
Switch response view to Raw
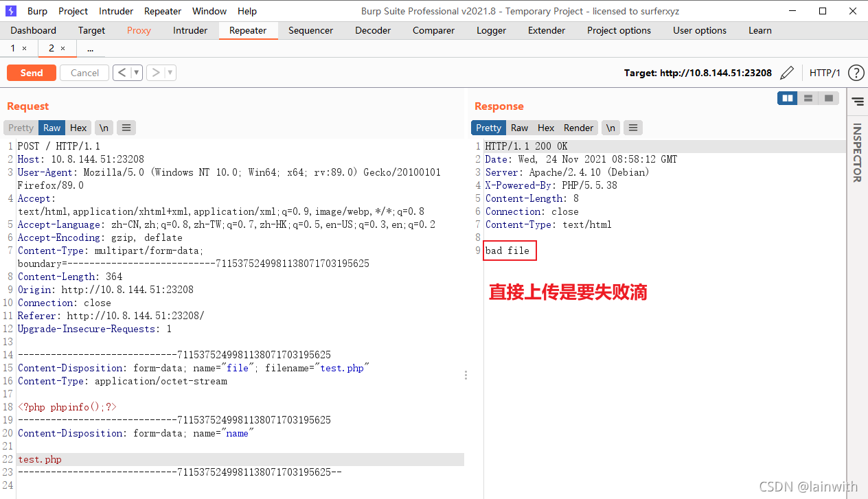point(519,128)
